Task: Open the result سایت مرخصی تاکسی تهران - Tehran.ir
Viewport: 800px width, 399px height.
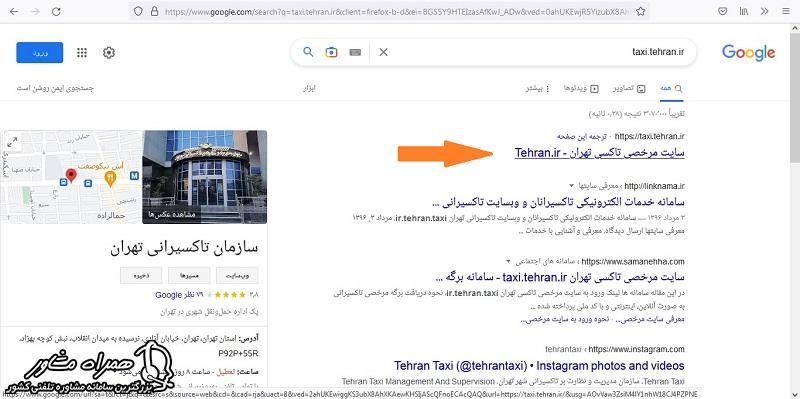Action: (599, 153)
